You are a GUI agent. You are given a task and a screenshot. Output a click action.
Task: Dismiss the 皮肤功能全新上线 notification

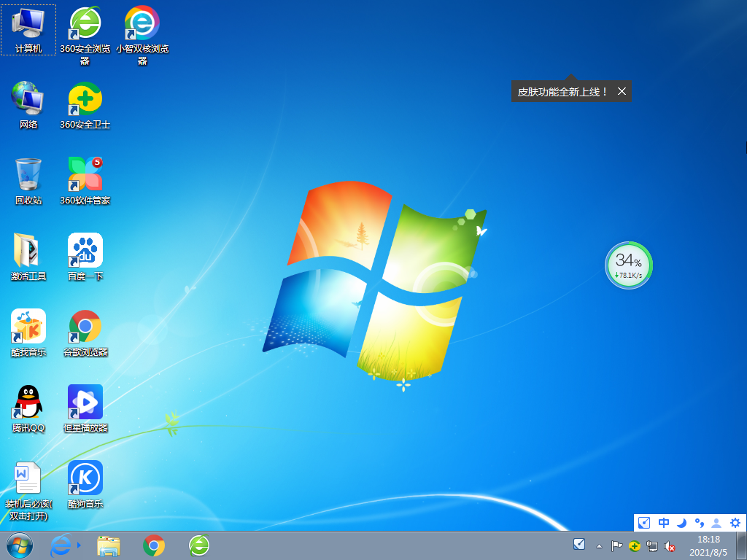click(622, 91)
